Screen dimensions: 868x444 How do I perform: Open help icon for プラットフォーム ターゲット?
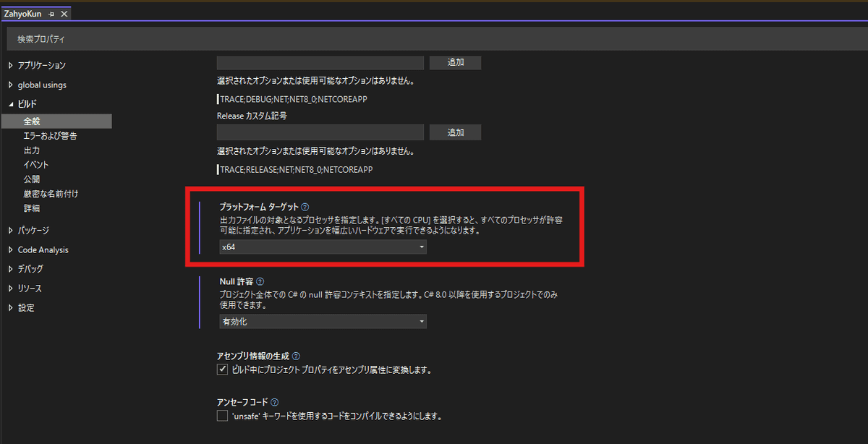[x=305, y=207]
